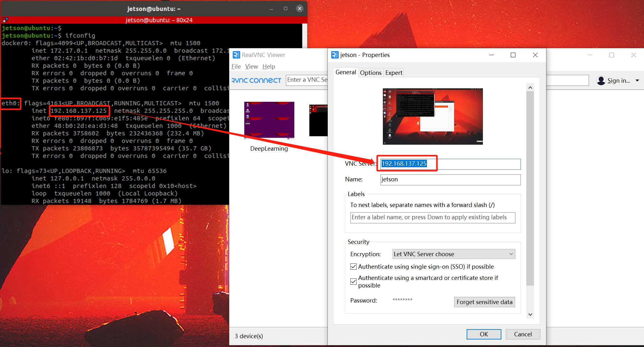Click the user account avatar icon
This screenshot has width=644, height=347.
601,80
